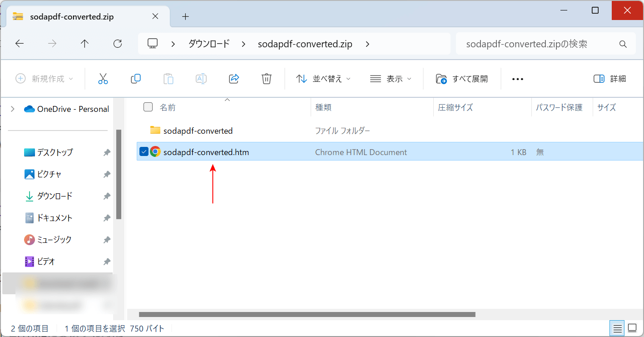Expand chevron after the PC icon

pos(173,44)
